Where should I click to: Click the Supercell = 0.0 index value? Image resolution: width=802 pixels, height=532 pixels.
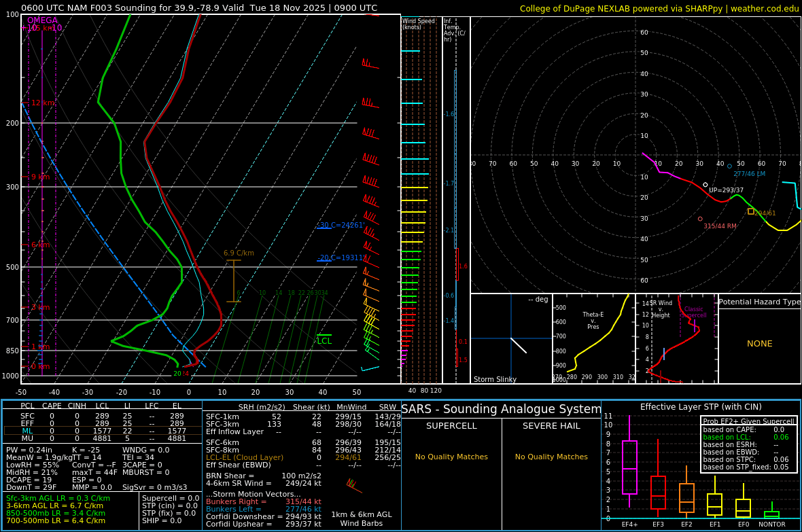pos(171,498)
